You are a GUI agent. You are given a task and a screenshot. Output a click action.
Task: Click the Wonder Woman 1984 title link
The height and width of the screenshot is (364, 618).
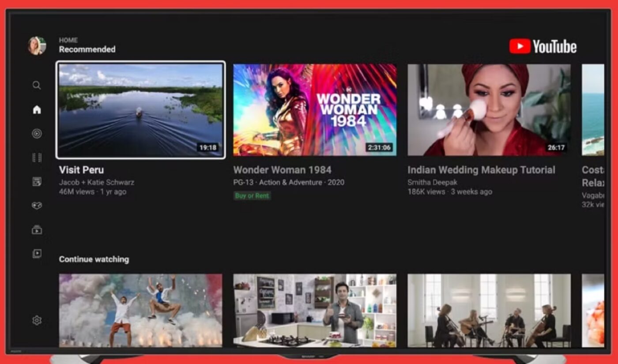(283, 170)
